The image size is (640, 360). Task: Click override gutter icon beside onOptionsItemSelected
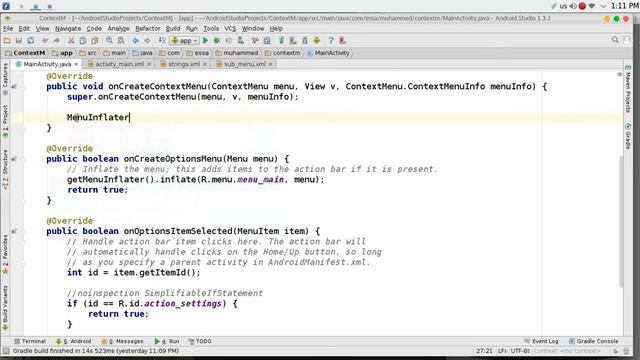pyautogui.click(x=14, y=231)
